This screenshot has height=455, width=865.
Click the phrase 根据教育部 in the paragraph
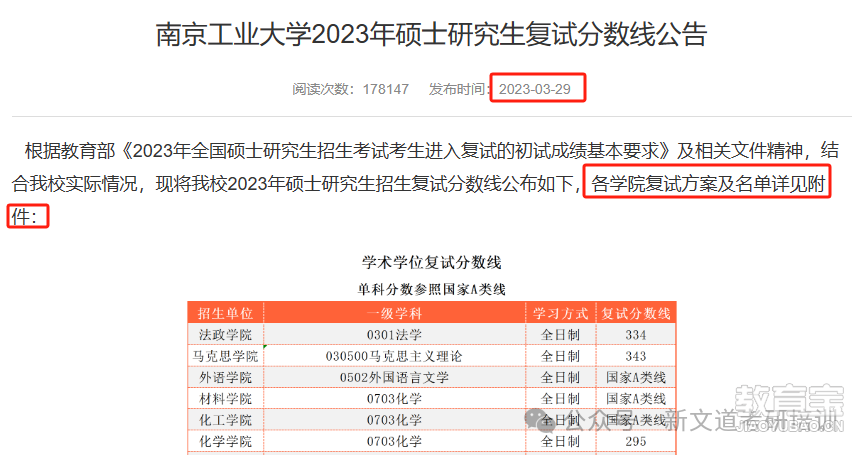[70, 151]
